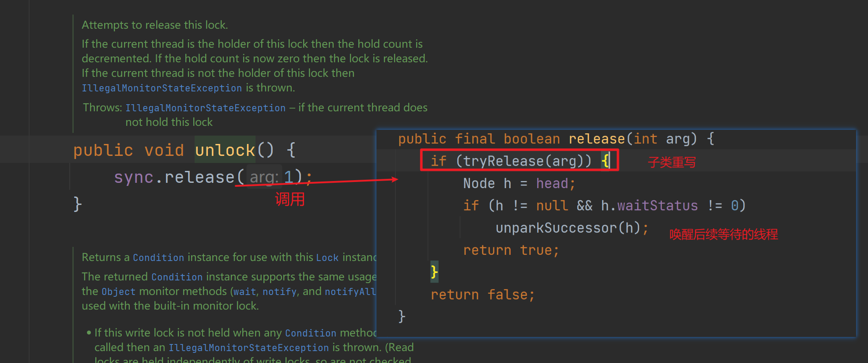
Task: Click the 'Node h = head;' line
Action: (x=519, y=183)
